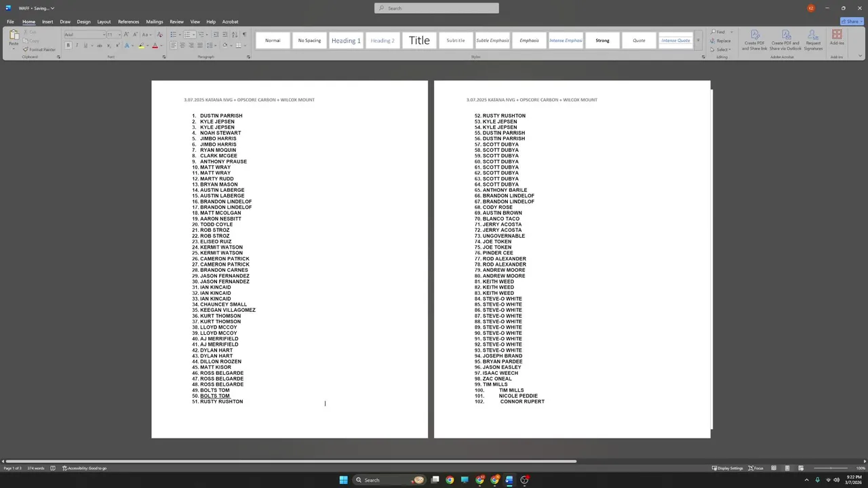Screen dimensions: 868x488
Task: Apply the No Spacing style
Action: (309, 41)
